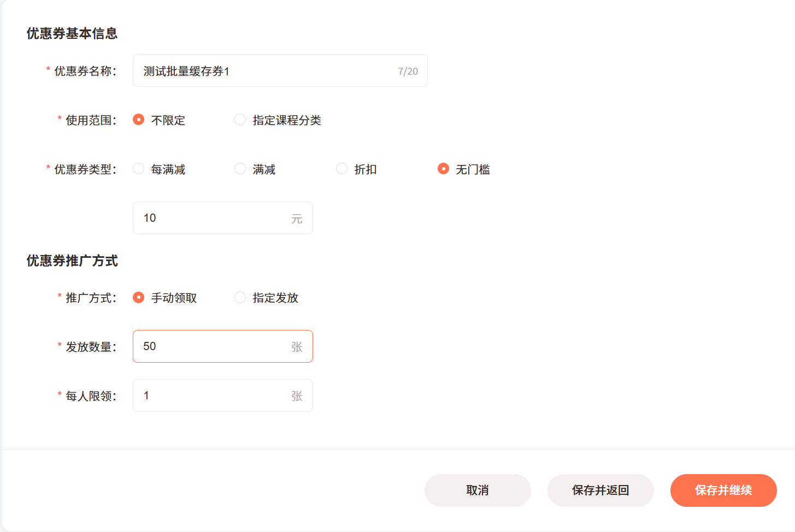Focus the 优惠券名称 text field
Image resolution: width=795 pixels, height=532 pixels.
pos(280,70)
